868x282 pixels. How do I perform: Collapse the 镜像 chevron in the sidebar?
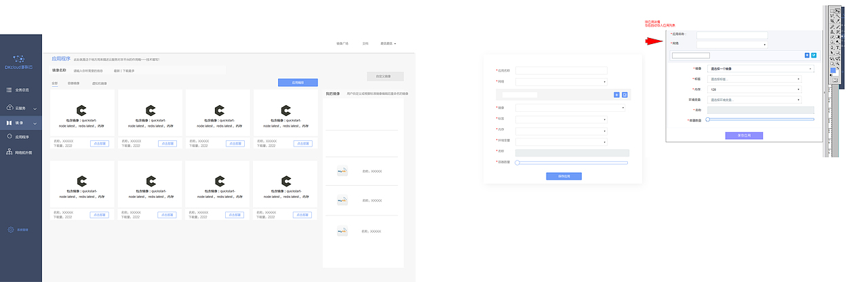(x=35, y=123)
